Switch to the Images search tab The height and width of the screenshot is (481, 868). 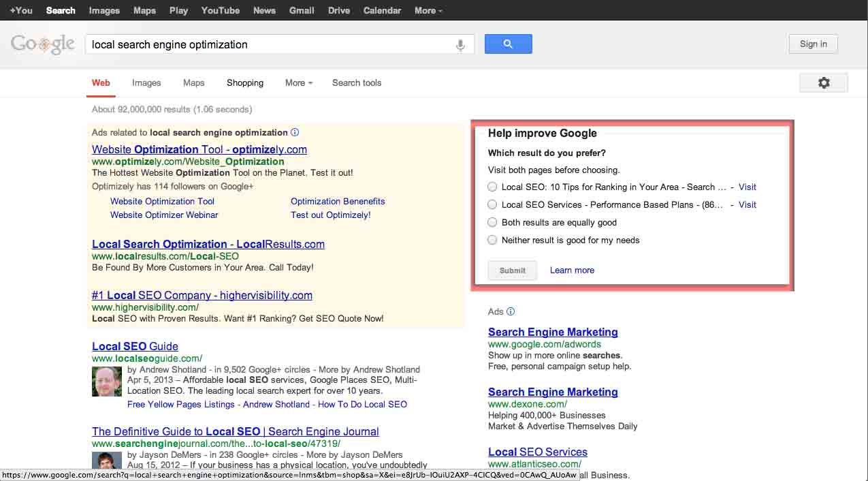tap(146, 82)
